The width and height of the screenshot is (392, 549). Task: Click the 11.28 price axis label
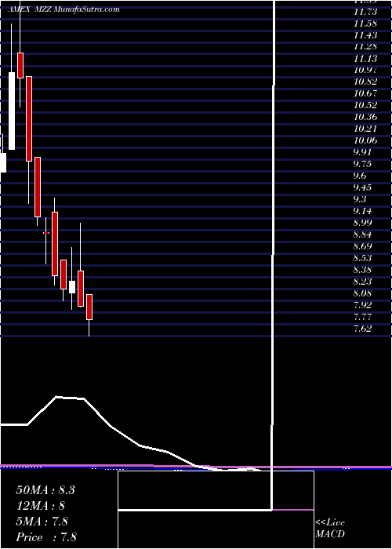tap(365, 47)
